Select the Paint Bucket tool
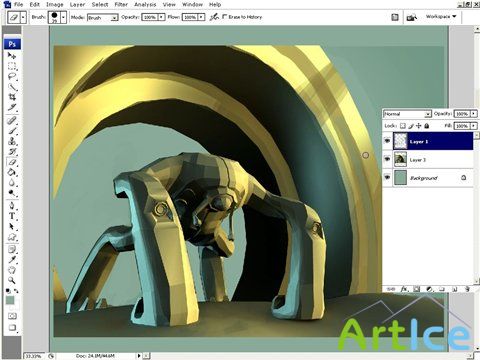480x360 pixels. (x=12, y=172)
